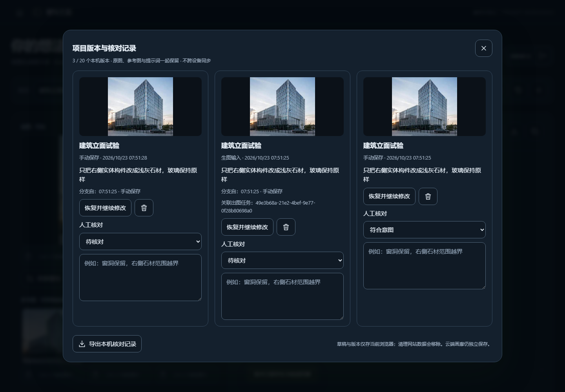Click the download icon in 导出本机核对记录
565x392 pixels.
pyautogui.click(x=82, y=344)
